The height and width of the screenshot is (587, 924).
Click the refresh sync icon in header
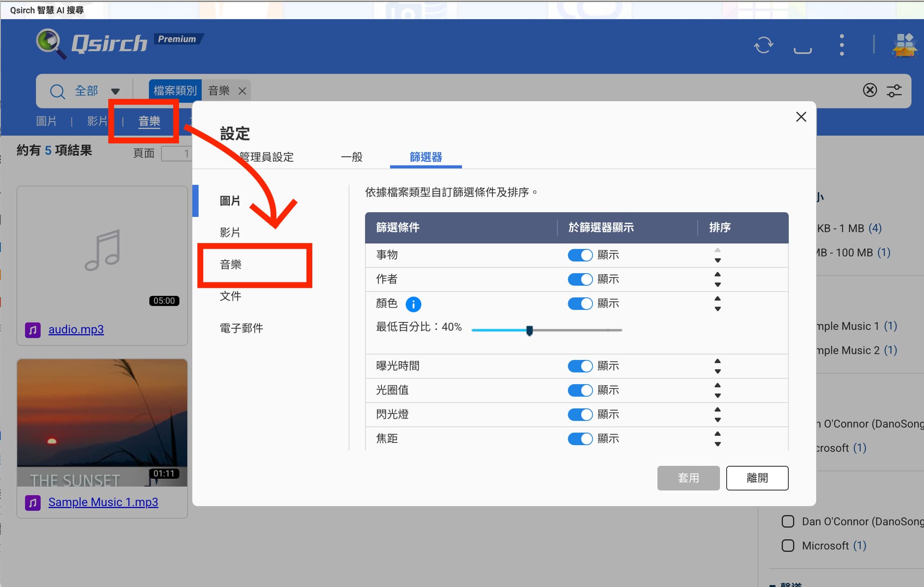[x=763, y=45]
